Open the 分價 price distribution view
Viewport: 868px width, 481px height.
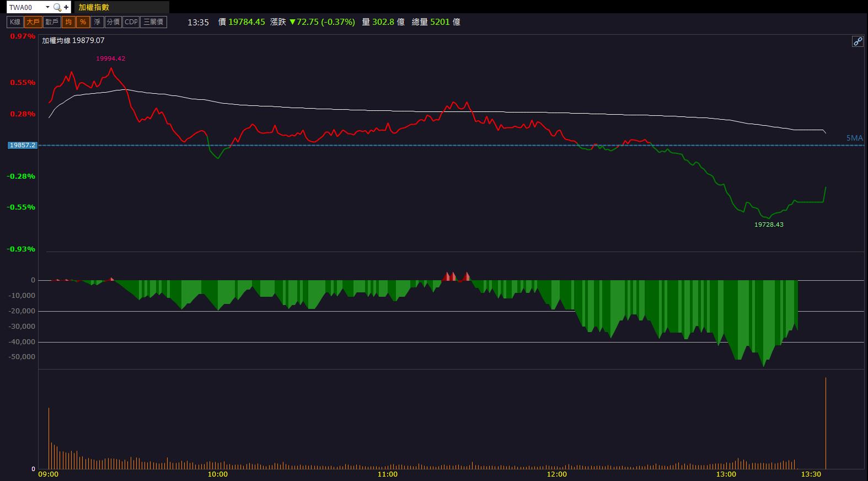113,22
